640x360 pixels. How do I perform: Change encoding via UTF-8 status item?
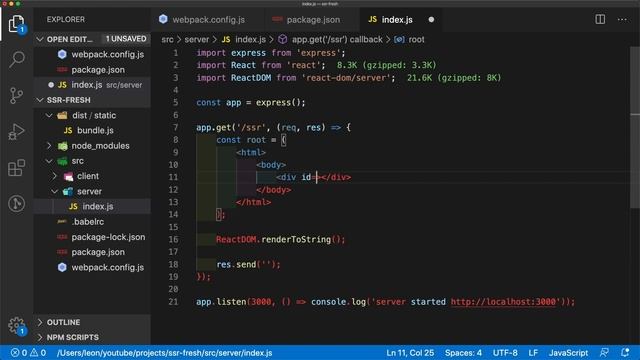[x=505, y=353]
